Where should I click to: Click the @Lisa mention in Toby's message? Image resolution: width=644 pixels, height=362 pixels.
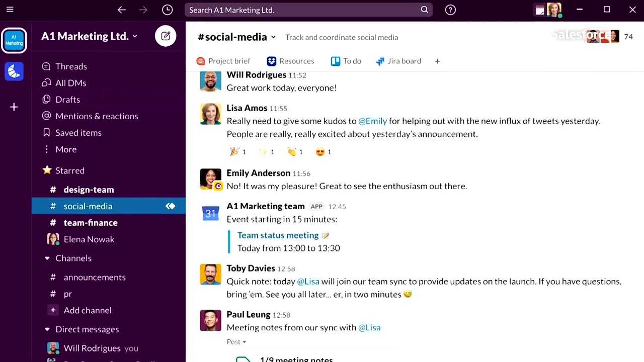coord(308,282)
